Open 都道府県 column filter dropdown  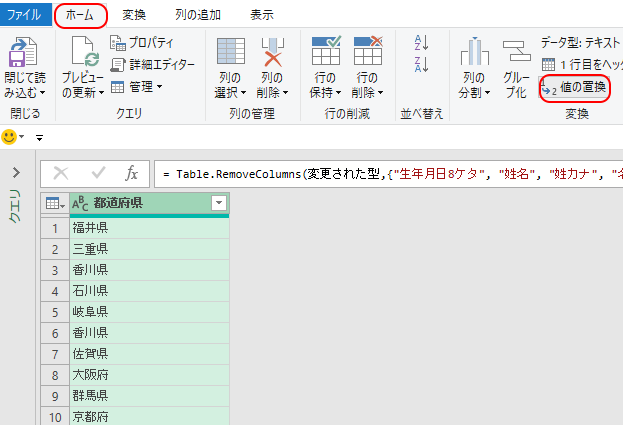219,203
